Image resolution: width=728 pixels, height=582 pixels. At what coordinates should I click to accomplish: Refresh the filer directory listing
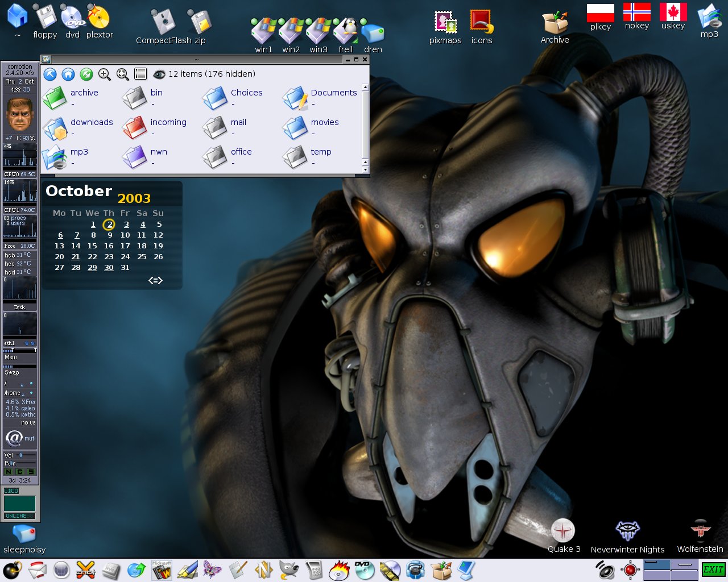[x=86, y=74]
